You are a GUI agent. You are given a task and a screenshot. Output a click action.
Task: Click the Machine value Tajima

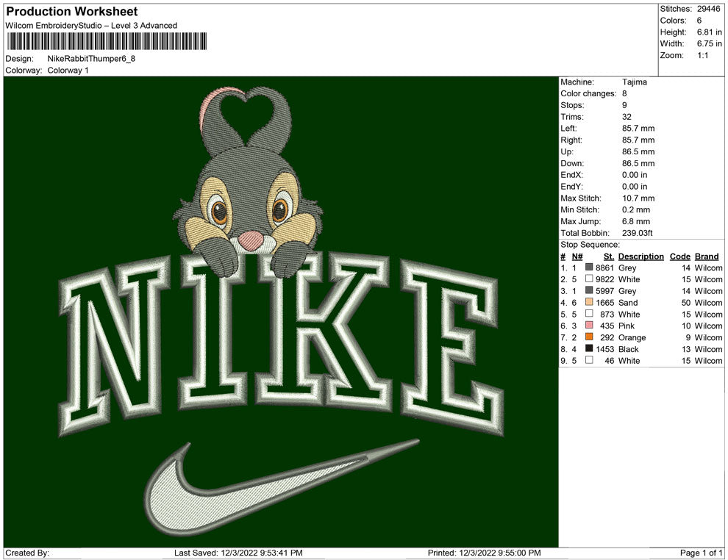(x=634, y=82)
